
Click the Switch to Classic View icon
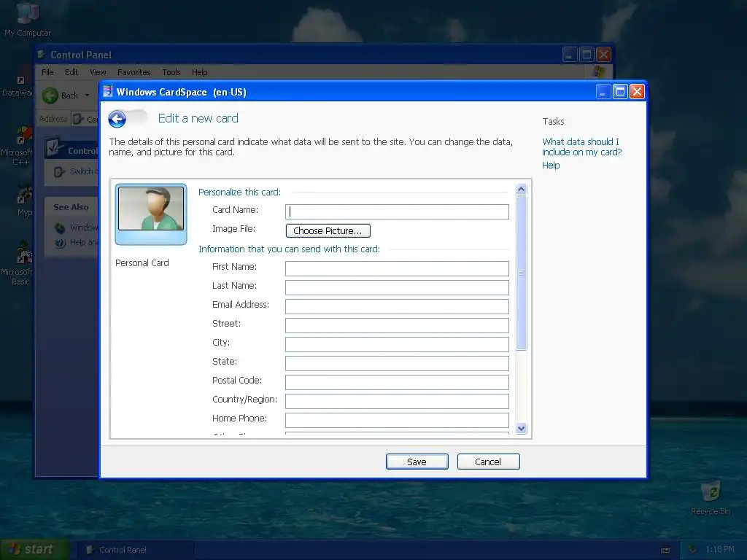[59, 172]
